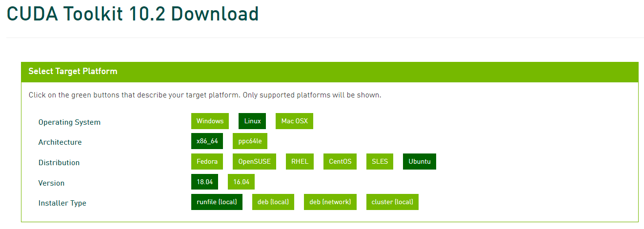Image resolution: width=644 pixels, height=229 pixels.
Task: Select Ubuntu version 16.04
Action: (241, 182)
